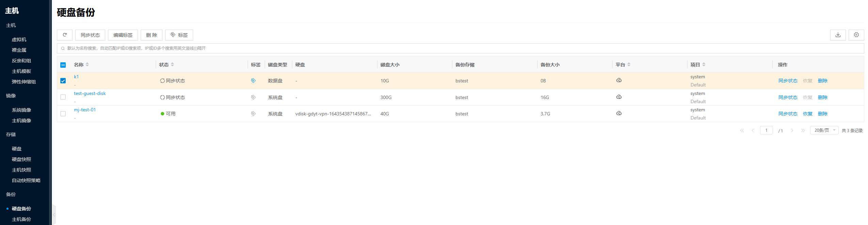
Task: Go to last page double-arrow
Action: pos(803,130)
